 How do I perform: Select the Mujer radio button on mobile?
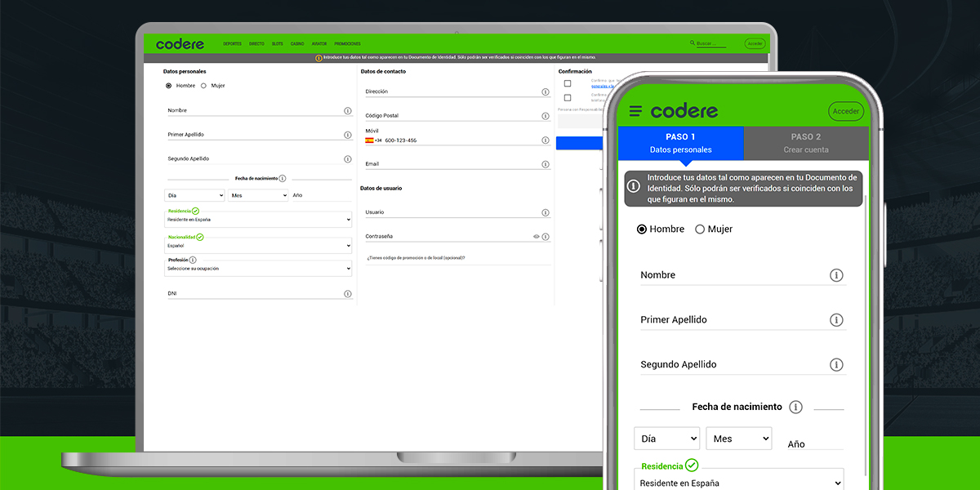(700, 229)
